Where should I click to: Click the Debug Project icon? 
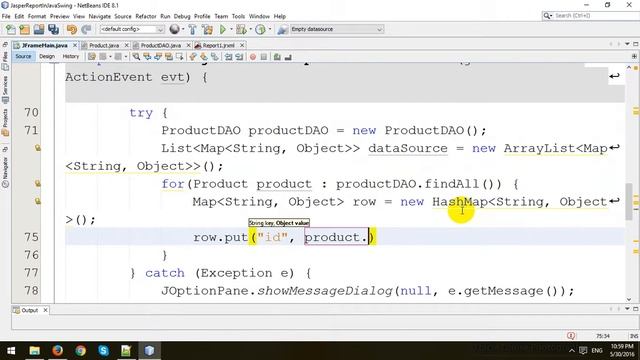(241, 29)
